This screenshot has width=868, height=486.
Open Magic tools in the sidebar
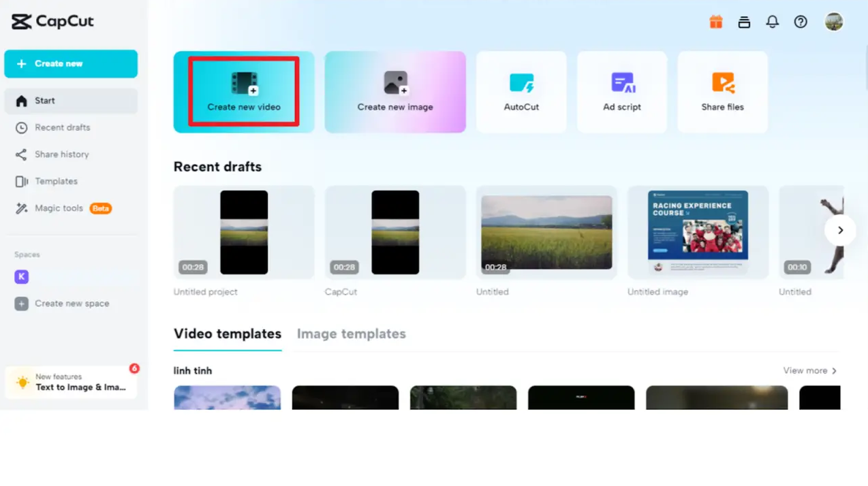tap(71, 208)
